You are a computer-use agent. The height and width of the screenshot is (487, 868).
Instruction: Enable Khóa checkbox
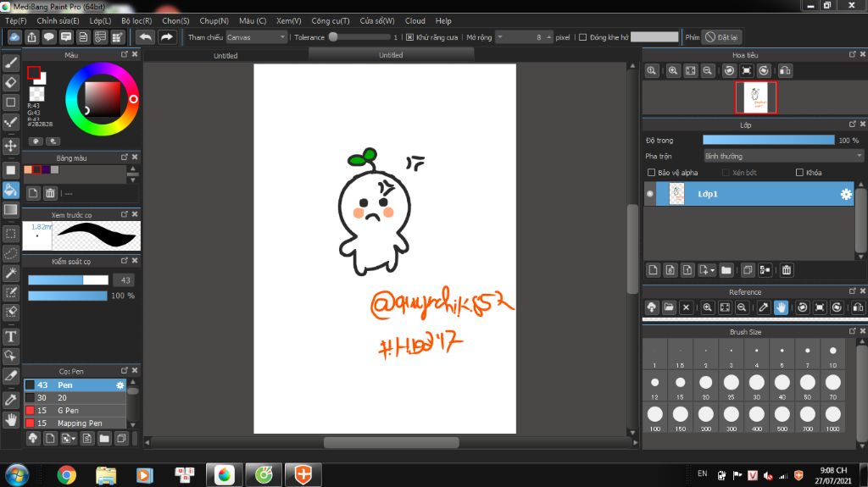point(799,173)
